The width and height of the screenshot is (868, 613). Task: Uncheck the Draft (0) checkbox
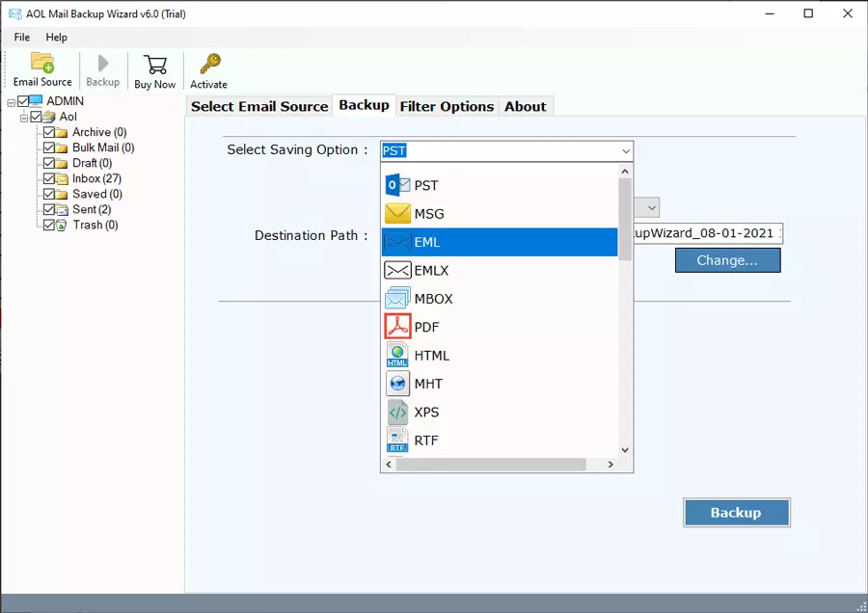coord(49,163)
